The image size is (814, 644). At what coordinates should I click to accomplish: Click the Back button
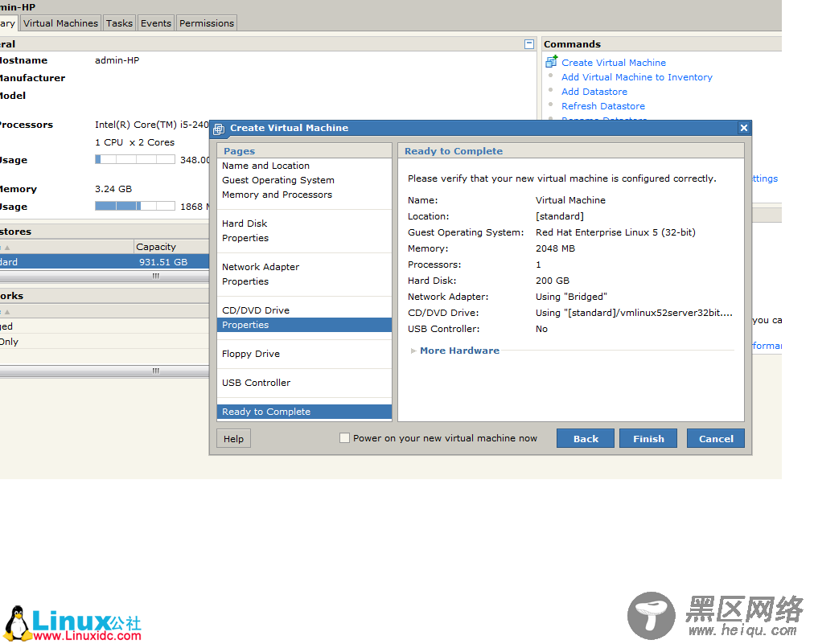click(586, 438)
